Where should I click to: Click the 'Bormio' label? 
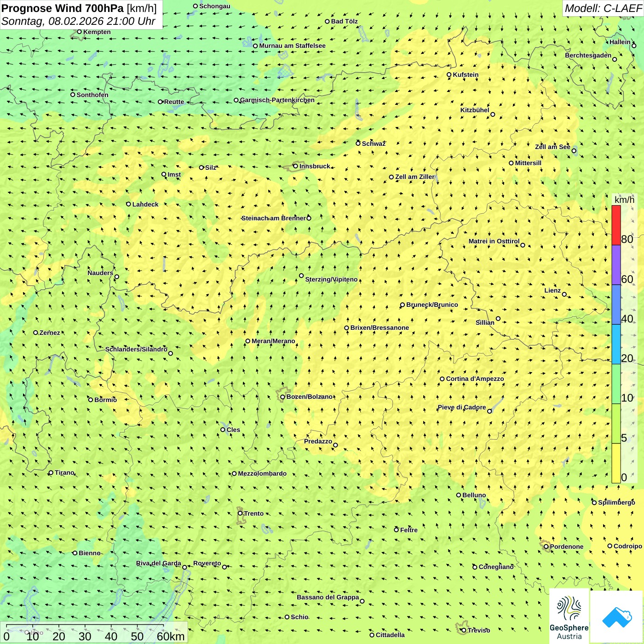click(x=105, y=400)
